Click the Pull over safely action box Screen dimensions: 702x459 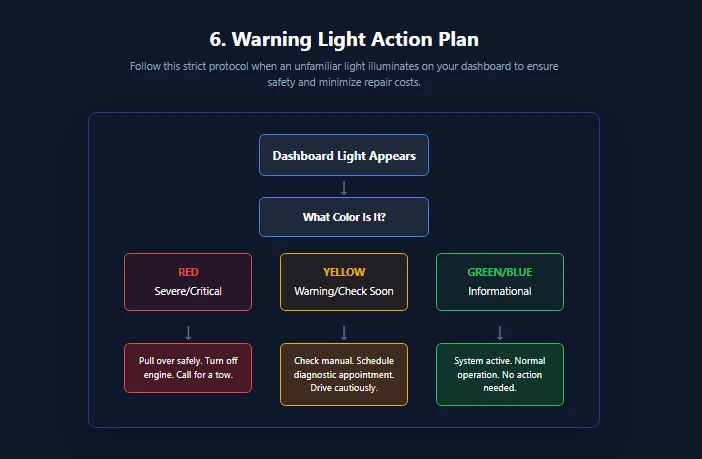(x=188, y=368)
